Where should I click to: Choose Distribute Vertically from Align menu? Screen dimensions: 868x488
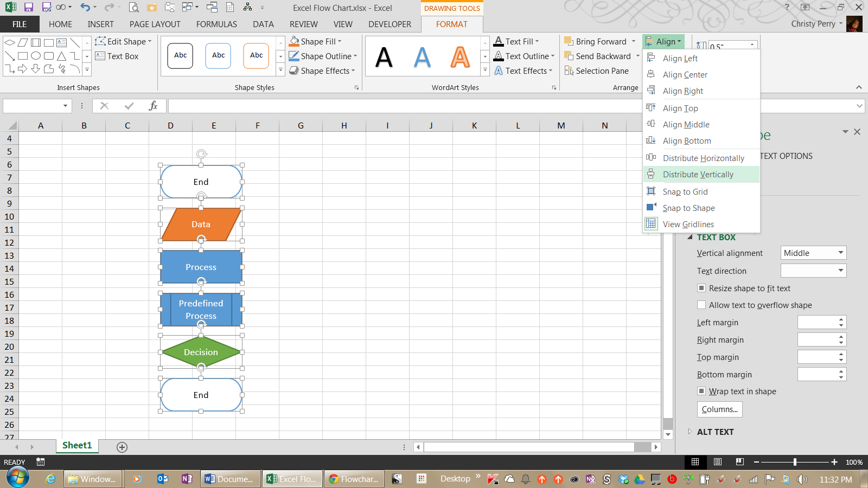(x=698, y=175)
